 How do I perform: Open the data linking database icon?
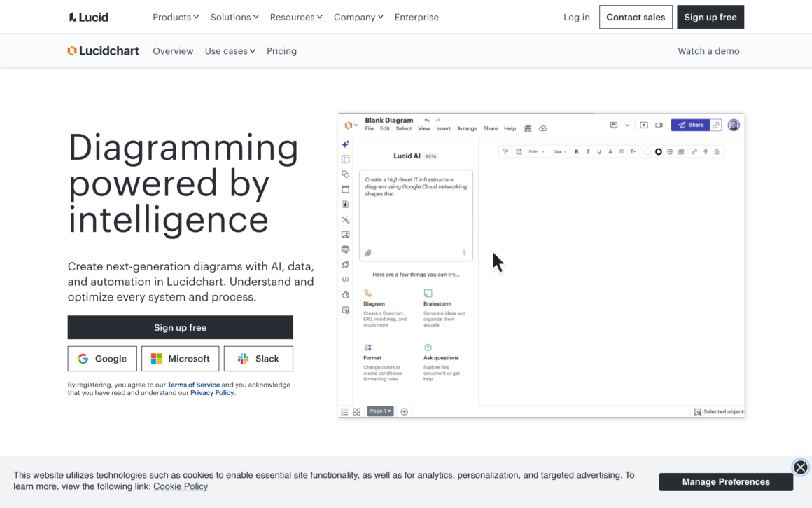(x=345, y=250)
